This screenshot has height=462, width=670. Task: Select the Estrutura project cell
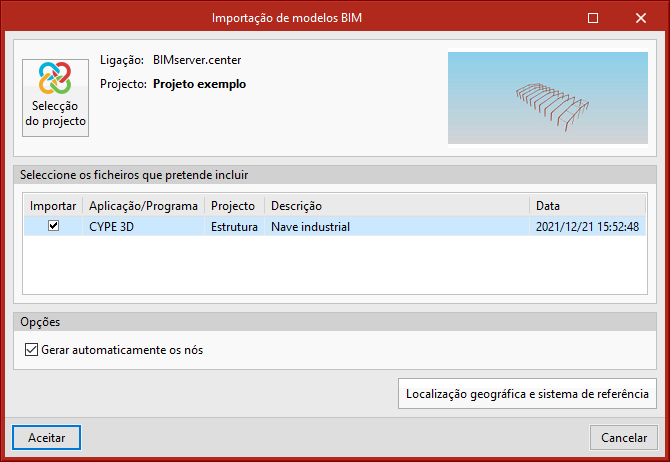[234, 227]
